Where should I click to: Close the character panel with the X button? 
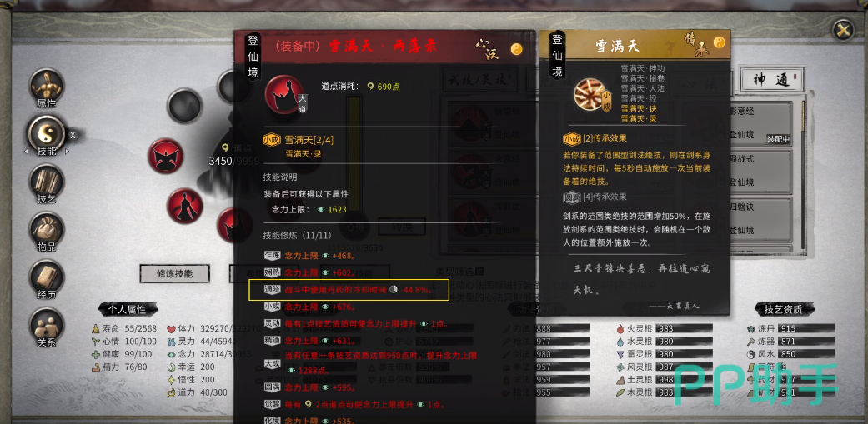point(843,30)
